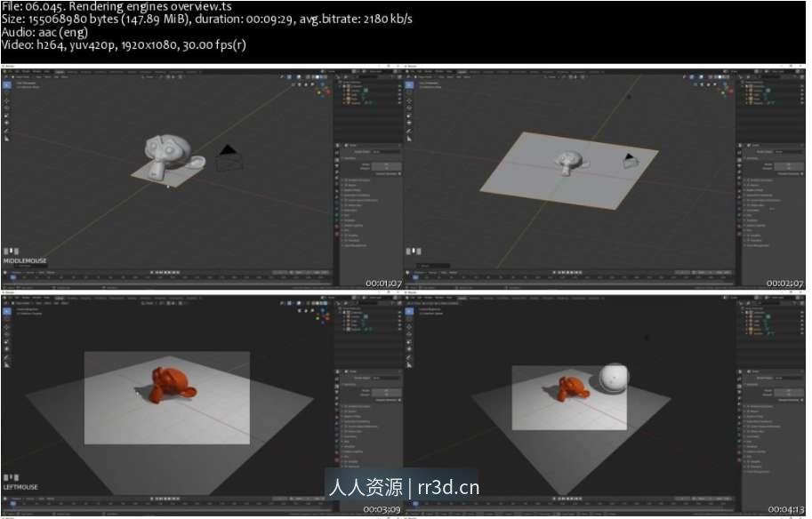Enable Ambient Occlusion checkbox in 00:02:07 frame
The height and width of the screenshot is (519, 812).
coord(749,180)
